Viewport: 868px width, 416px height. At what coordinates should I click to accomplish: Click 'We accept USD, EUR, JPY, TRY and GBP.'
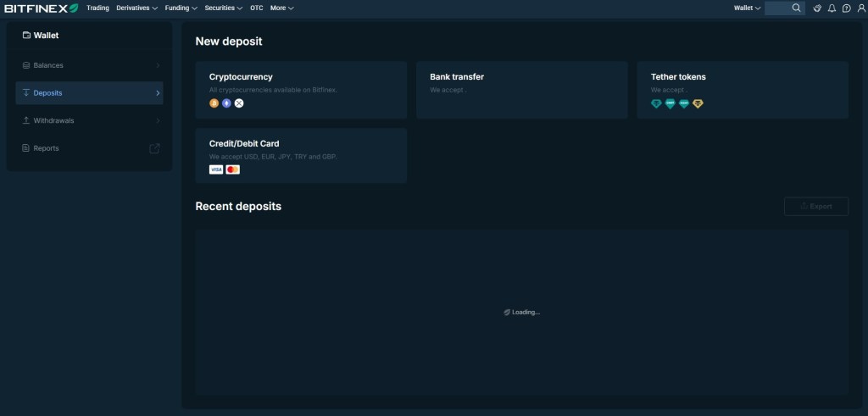pos(273,157)
